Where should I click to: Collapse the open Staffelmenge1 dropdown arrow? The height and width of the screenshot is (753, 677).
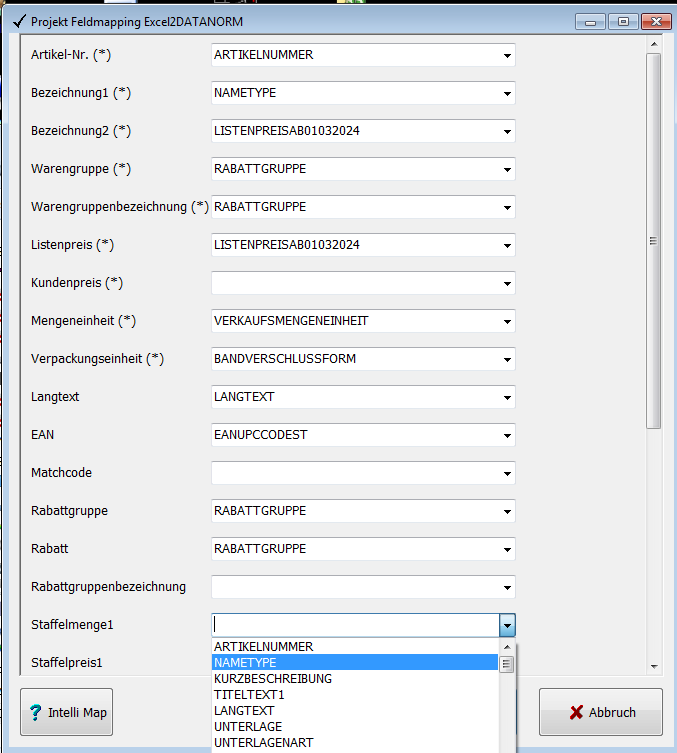coord(507,625)
